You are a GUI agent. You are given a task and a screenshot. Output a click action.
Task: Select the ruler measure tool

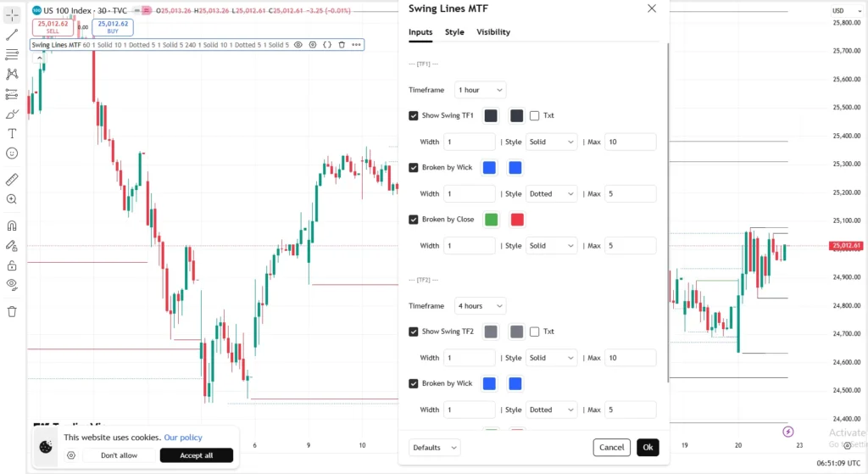point(12,180)
